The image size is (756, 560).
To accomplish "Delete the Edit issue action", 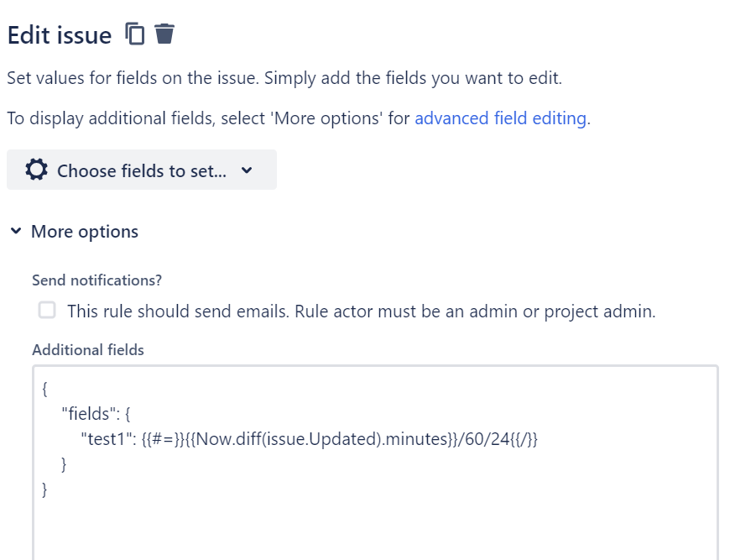I will [164, 34].
